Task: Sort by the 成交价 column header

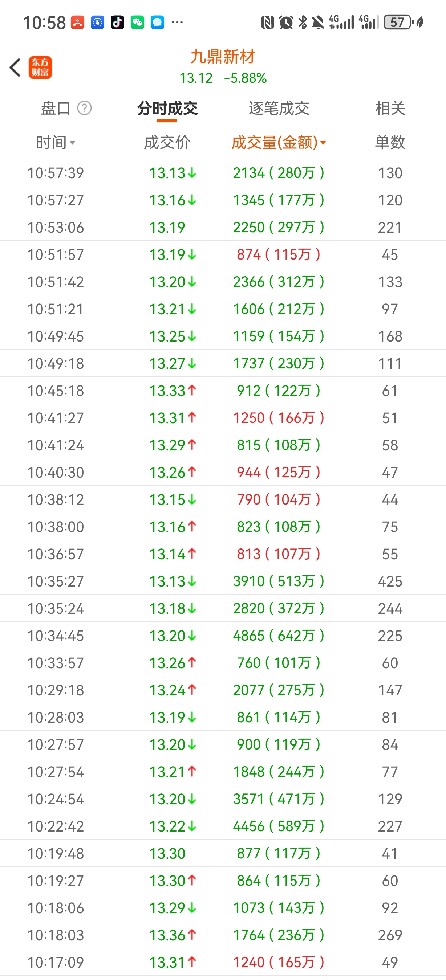Action: pyautogui.click(x=167, y=143)
